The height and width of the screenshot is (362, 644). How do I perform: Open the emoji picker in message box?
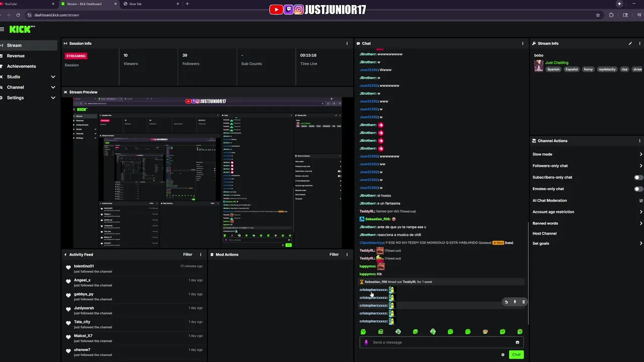(x=517, y=342)
